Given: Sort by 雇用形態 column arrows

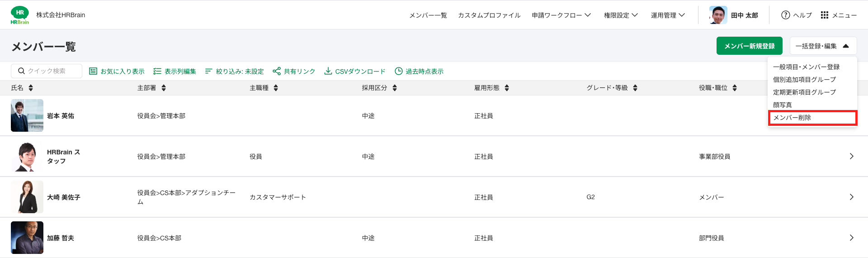Looking at the screenshot, I should tap(507, 88).
